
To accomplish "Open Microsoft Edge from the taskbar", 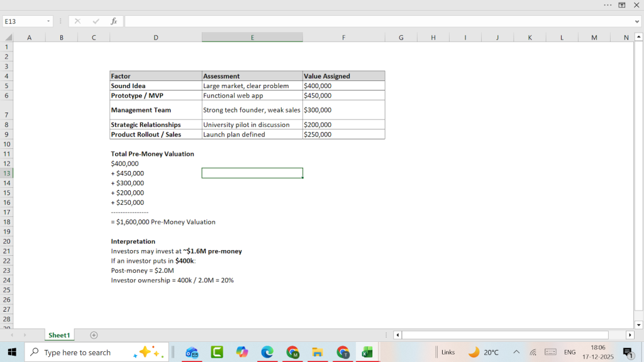I will tap(267, 353).
